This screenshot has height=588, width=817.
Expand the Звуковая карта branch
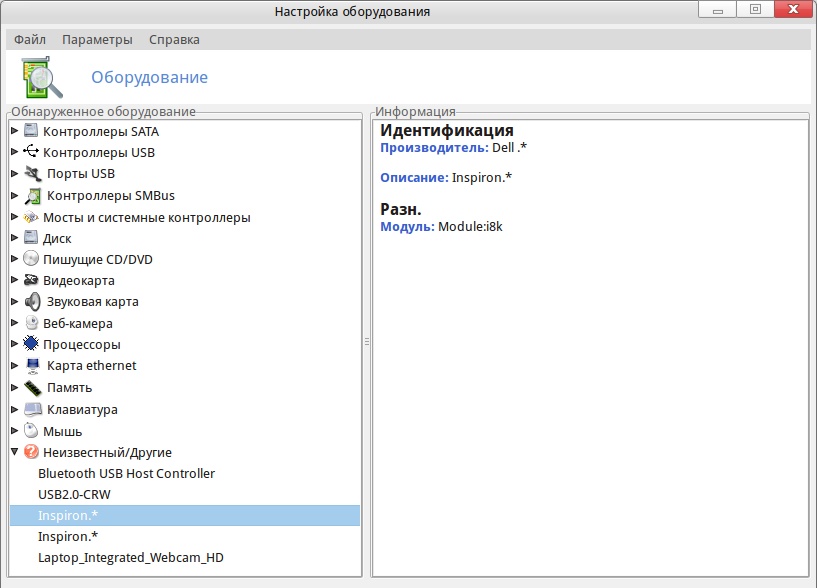tap(15, 301)
